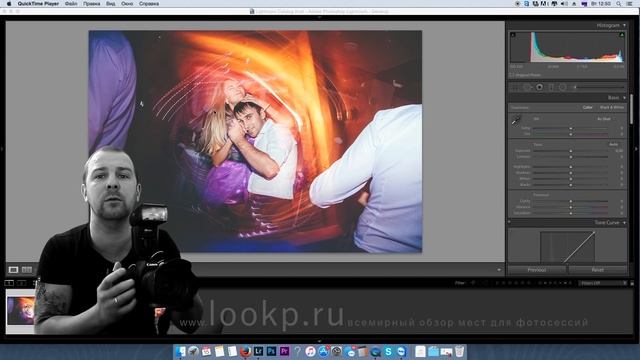The image size is (640, 360).
Task: Show the top module picker arrow
Action: pyautogui.click(x=320, y=17)
